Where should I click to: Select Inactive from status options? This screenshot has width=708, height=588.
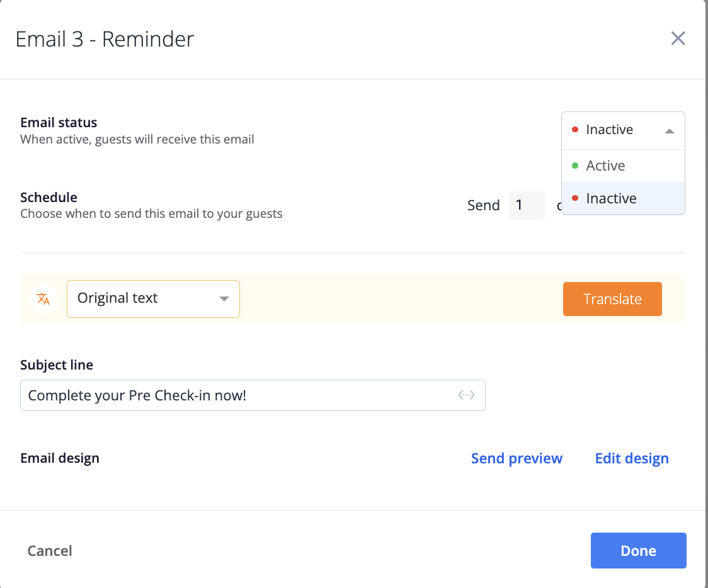623,198
